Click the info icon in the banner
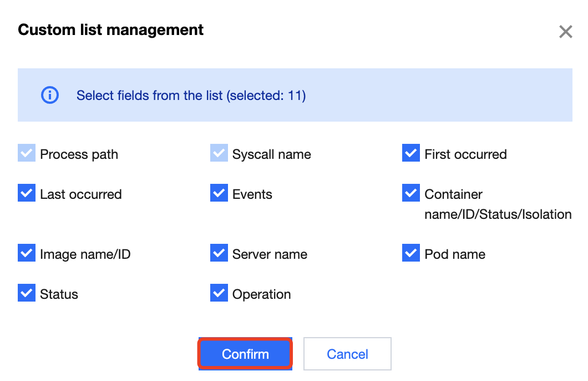Screen dimensions: 588x381 (50, 95)
